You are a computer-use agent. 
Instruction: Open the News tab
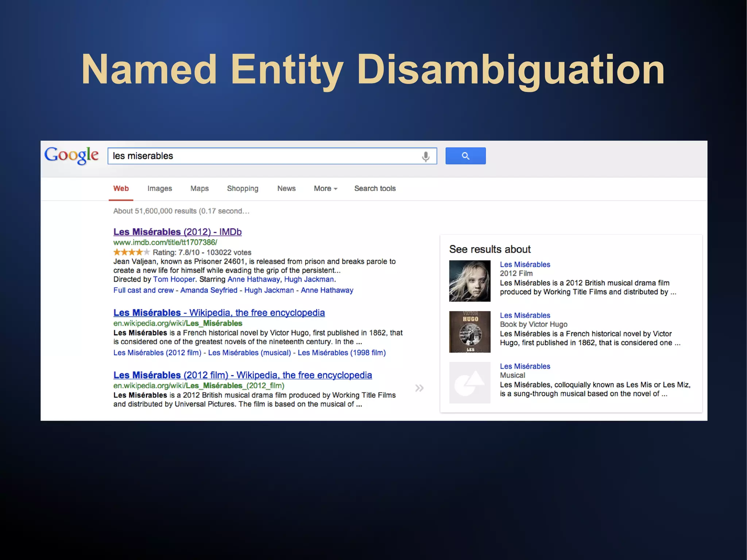point(286,189)
